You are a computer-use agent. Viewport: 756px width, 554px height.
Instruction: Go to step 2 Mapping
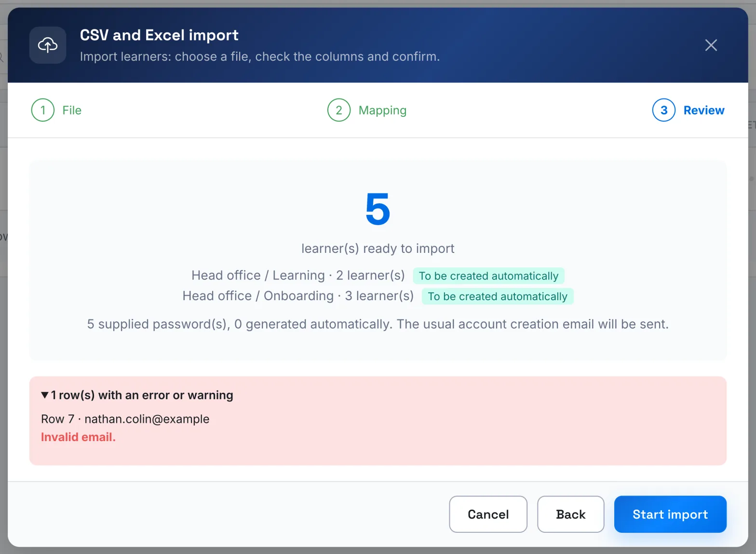pos(367,110)
